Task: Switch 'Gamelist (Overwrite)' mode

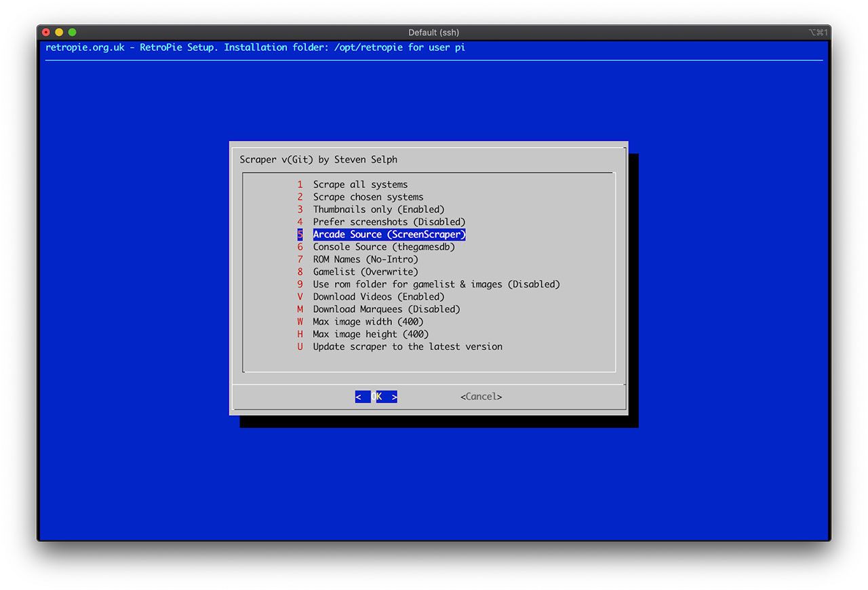Action: pos(366,272)
